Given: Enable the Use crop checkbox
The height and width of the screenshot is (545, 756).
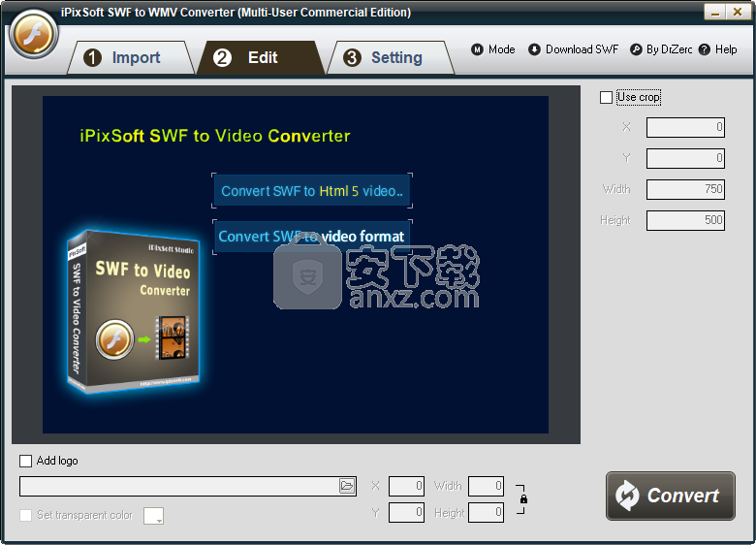Looking at the screenshot, I should point(606,97).
